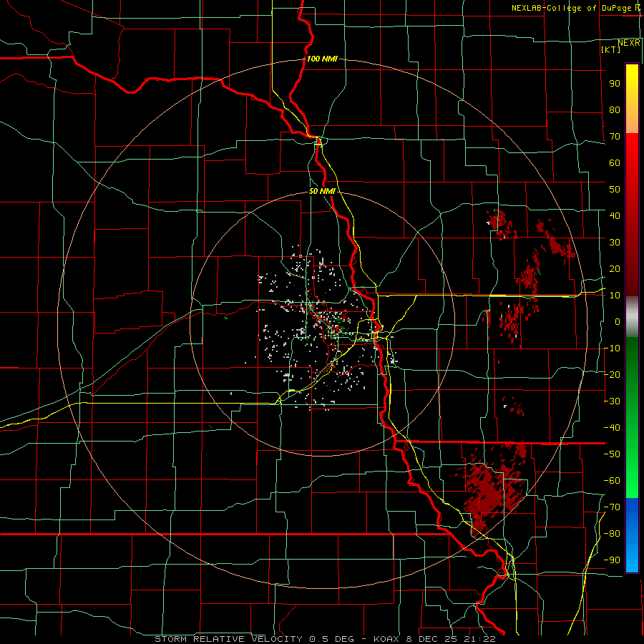
Task: Click the 30 value on velocity scale
Action: (x=615, y=243)
